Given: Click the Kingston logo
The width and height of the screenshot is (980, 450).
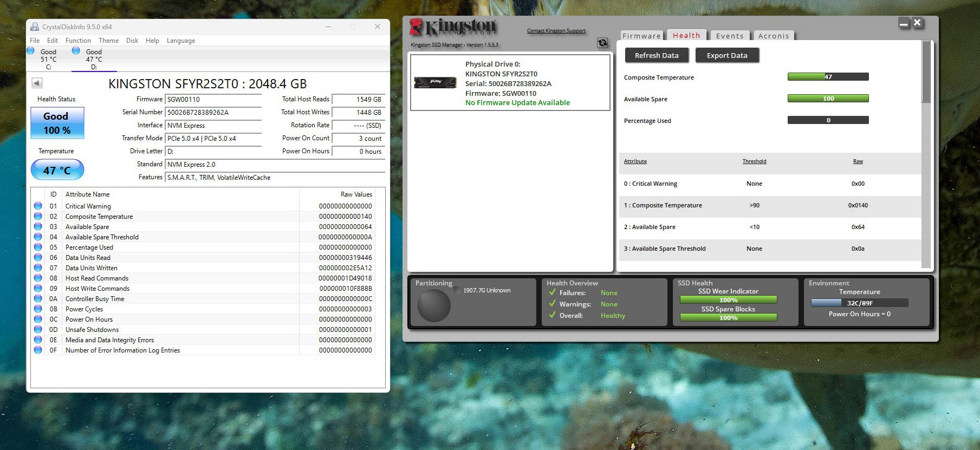Looking at the screenshot, I should pos(453,28).
